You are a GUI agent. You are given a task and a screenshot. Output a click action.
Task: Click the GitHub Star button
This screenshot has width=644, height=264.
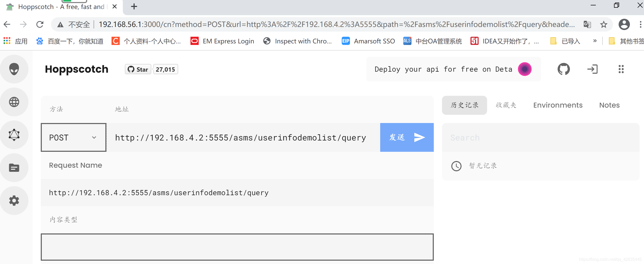click(138, 69)
